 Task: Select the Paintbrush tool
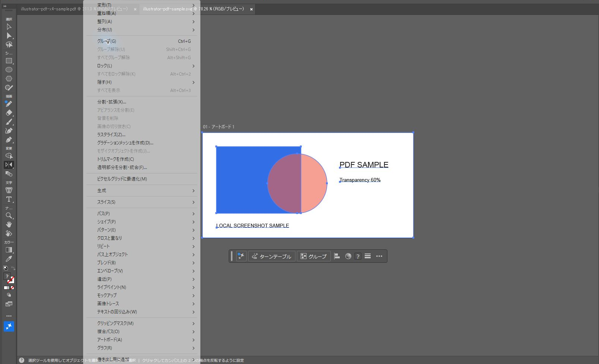coord(9,122)
